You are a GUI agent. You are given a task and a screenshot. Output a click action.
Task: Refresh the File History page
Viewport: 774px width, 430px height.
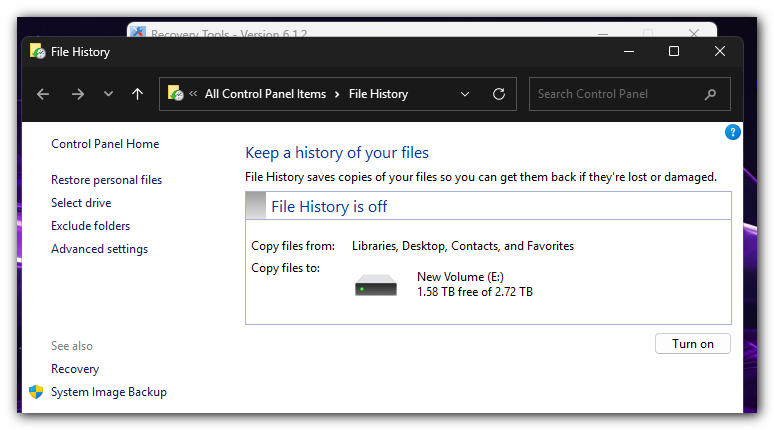click(x=499, y=94)
